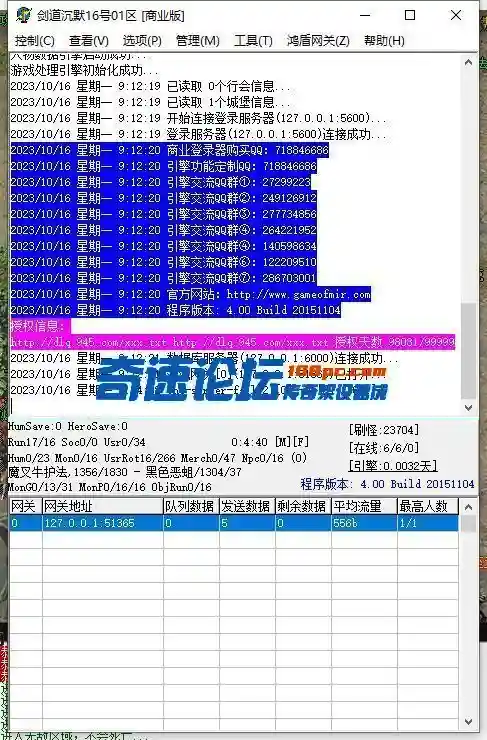Open the 鸿盾网关(Z) menu
Image resolution: width=487 pixels, height=740 pixels.
(318, 41)
